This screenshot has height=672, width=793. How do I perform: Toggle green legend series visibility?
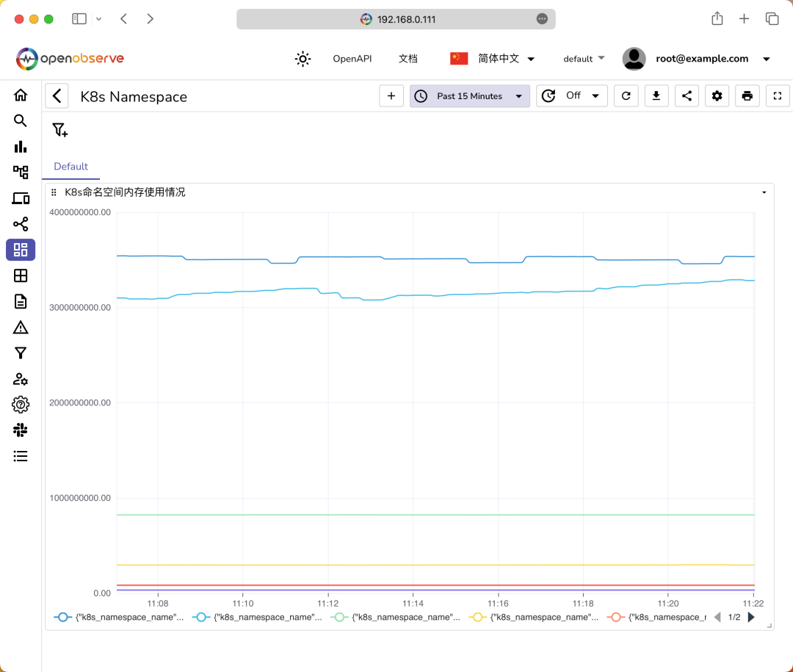[x=396, y=618]
